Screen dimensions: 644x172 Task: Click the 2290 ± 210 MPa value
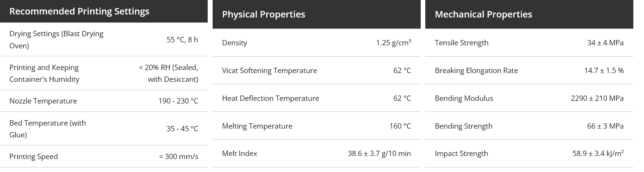(597, 98)
